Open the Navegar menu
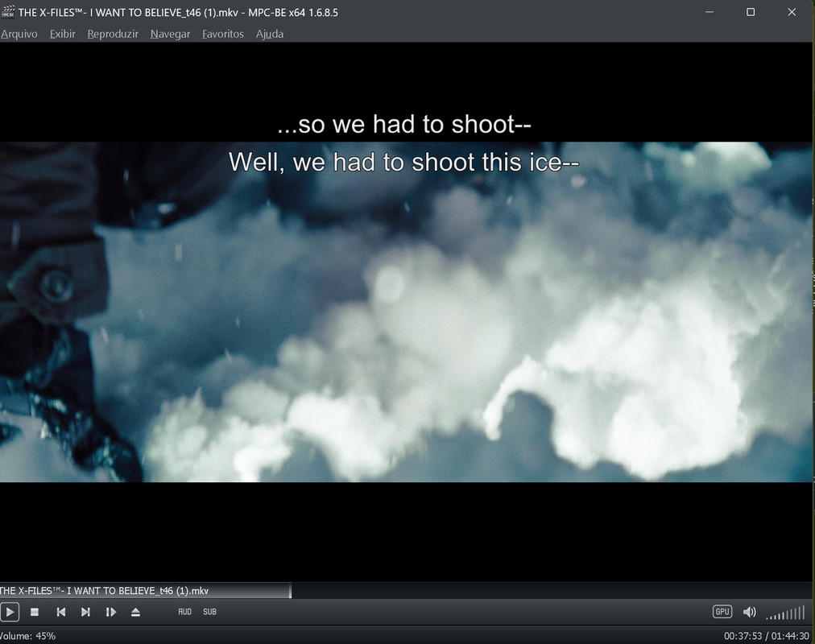The height and width of the screenshot is (644, 815). (170, 34)
